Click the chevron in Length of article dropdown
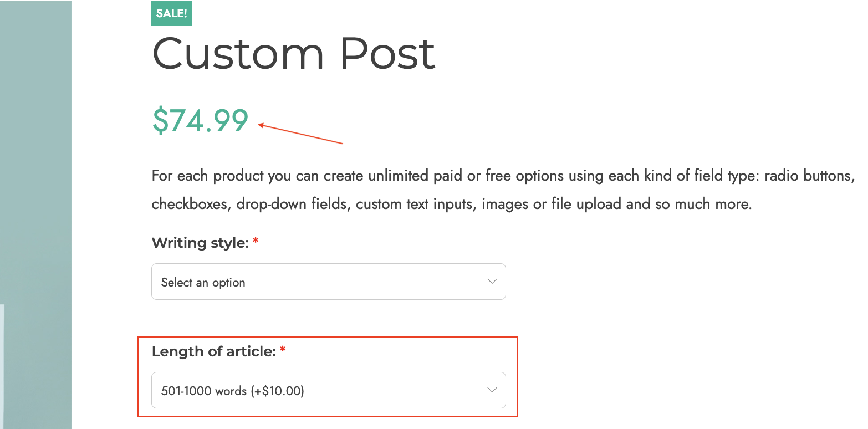Viewport: 868px width, 429px height. point(492,390)
